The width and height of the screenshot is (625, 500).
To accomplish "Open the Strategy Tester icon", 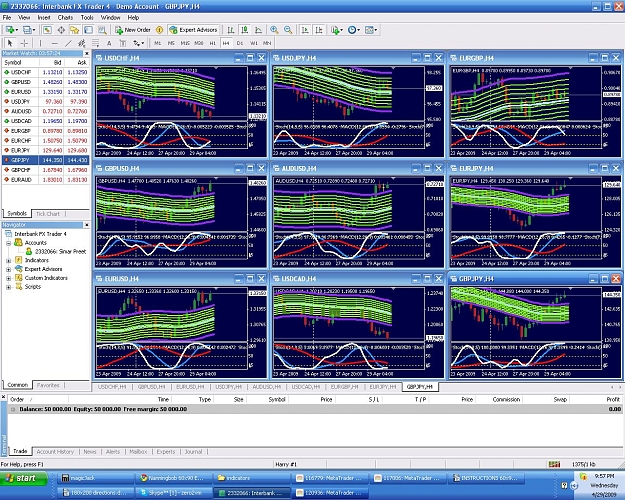I will coord(102,30).
